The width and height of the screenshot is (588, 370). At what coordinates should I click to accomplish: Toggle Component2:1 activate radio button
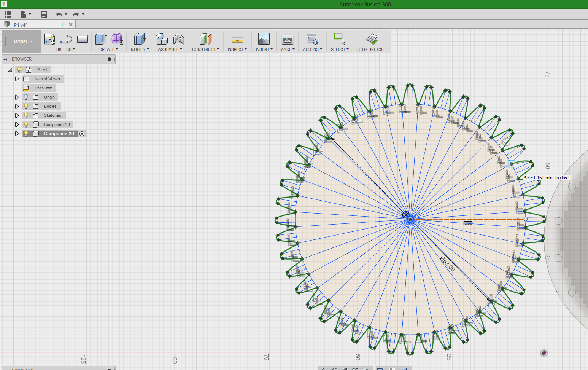(82, 134)
